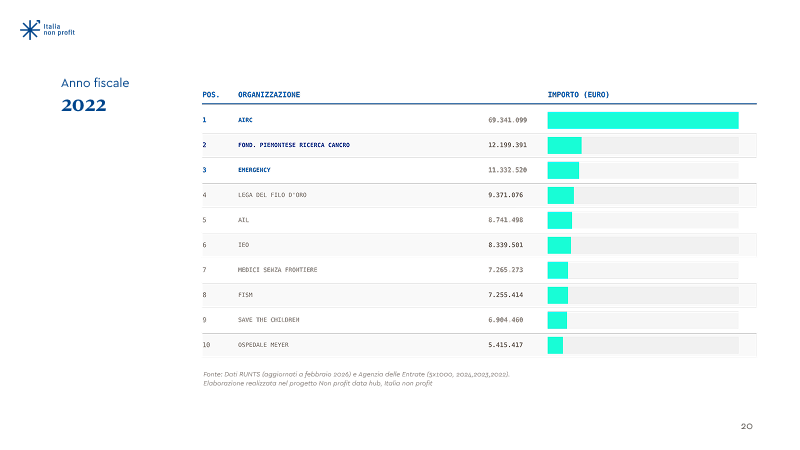Click the page number 20
This screenshot has height=450, width=800.
click(x=746, y=426)
